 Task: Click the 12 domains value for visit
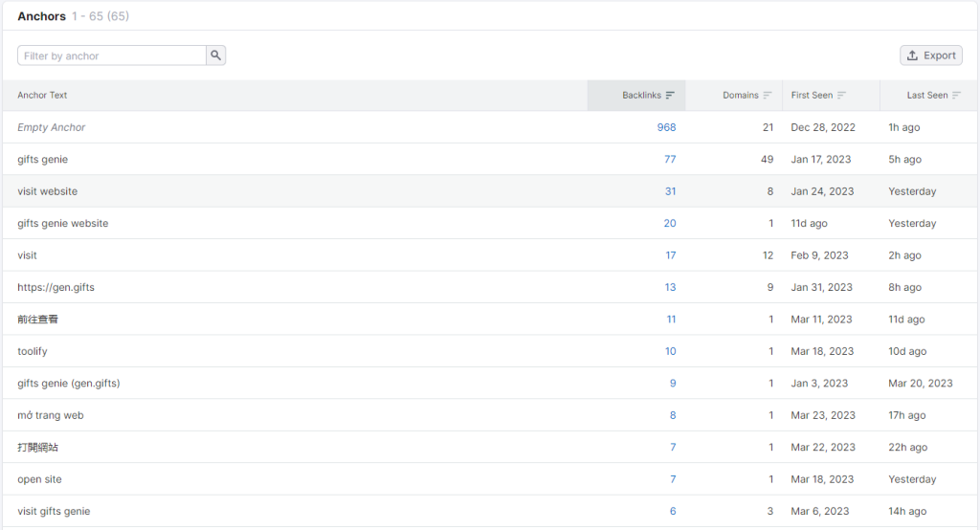768,255
